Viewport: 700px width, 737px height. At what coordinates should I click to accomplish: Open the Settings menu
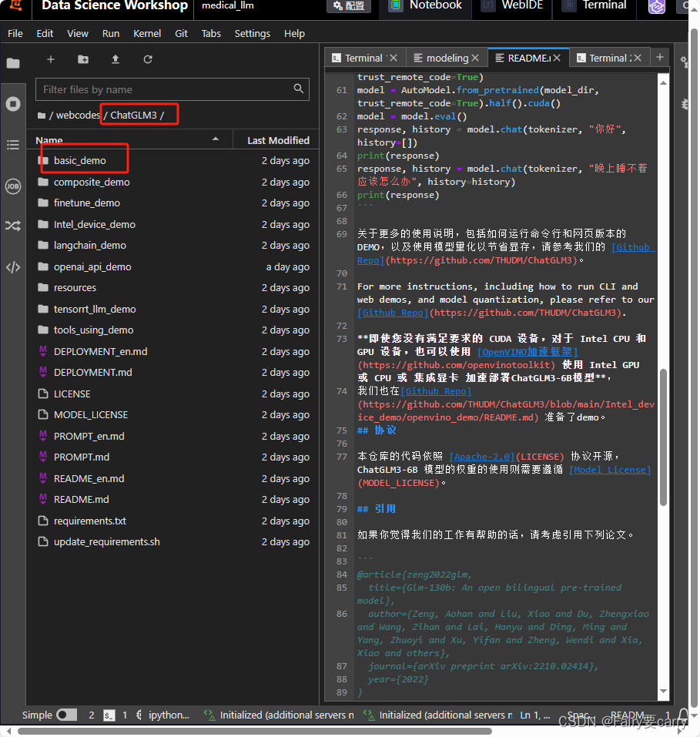(x=253, y=34)
